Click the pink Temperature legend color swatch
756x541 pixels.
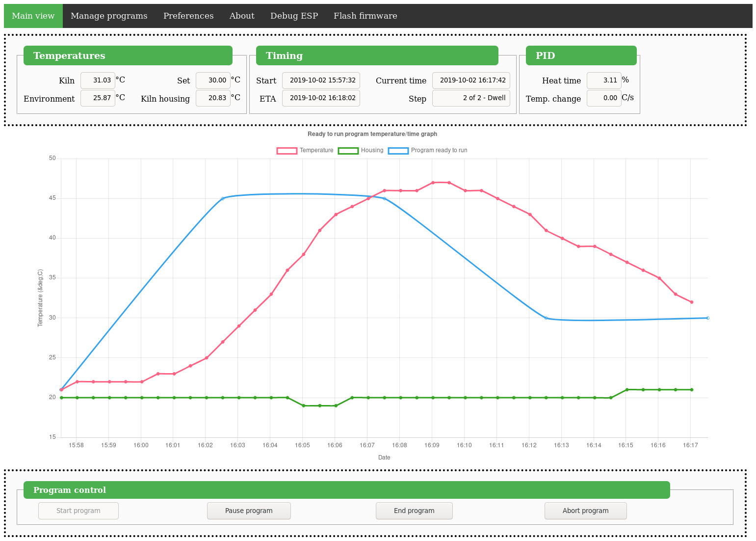pos(286,150)
